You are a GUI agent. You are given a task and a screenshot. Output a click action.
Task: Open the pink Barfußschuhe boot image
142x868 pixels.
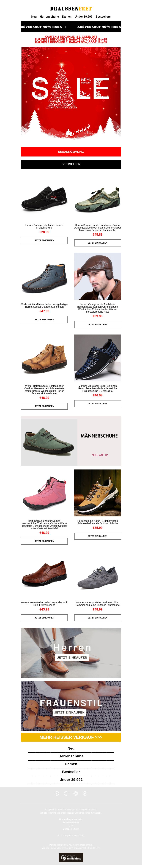tap(44, 493)
